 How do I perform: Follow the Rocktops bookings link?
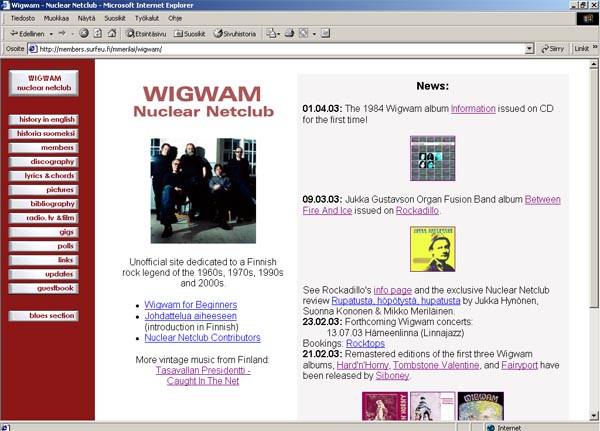365,344
